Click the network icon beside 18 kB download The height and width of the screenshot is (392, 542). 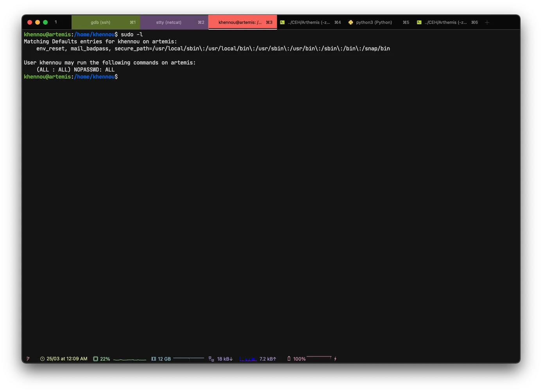[x=211, y=359]
